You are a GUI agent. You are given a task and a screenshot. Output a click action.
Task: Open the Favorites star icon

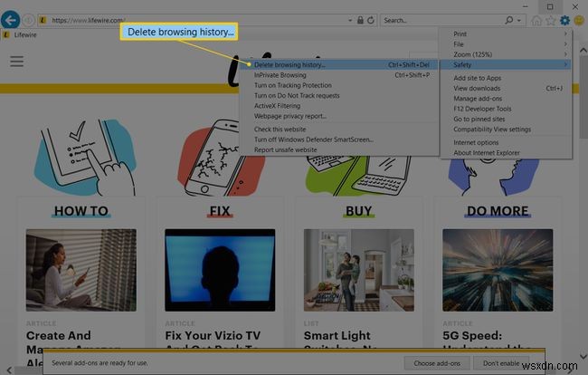pos(551,20)
